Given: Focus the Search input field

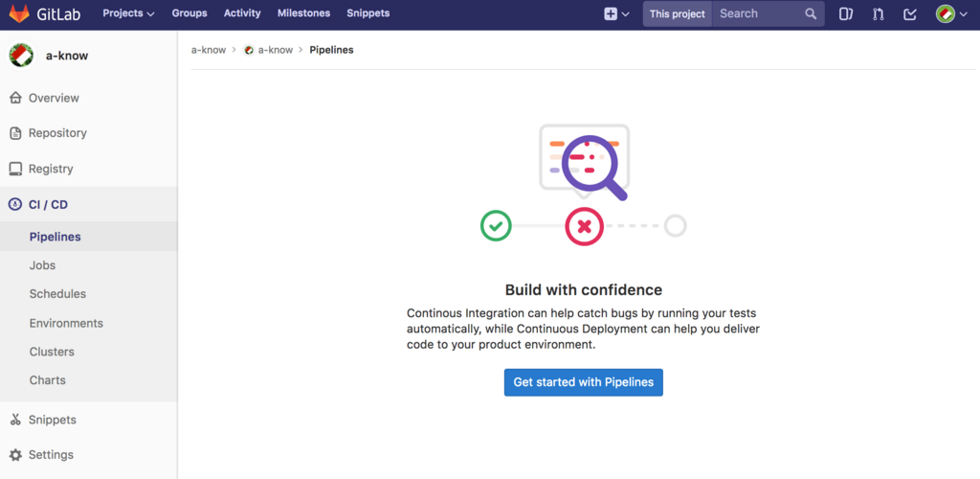Looking at the screenshot, I should (x=758, y=13).
